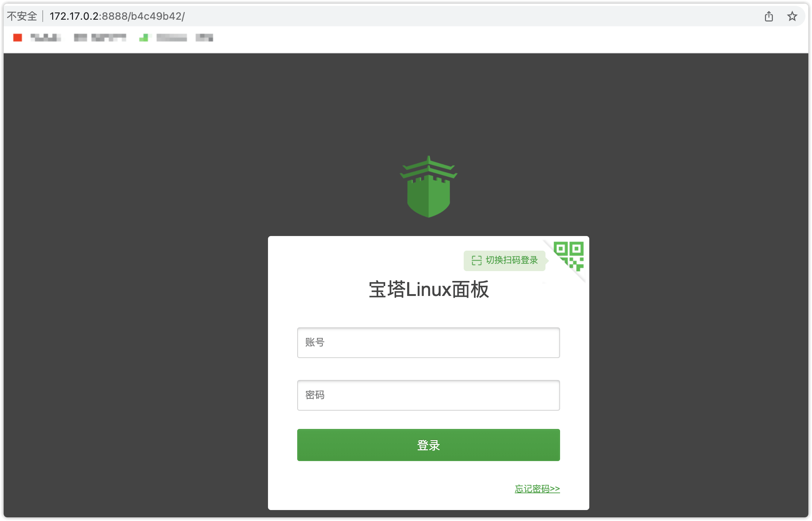Open the 忘记密码>> link

(537, 488)
